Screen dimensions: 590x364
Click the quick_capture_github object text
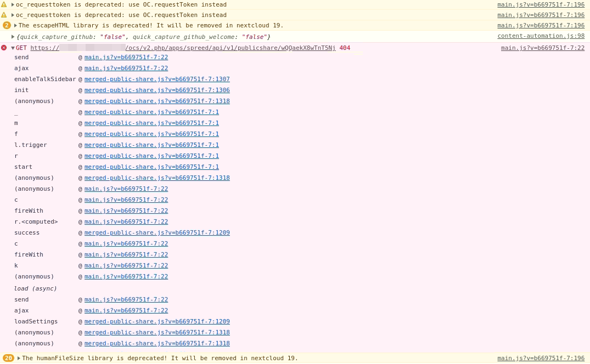click(143, 37)
